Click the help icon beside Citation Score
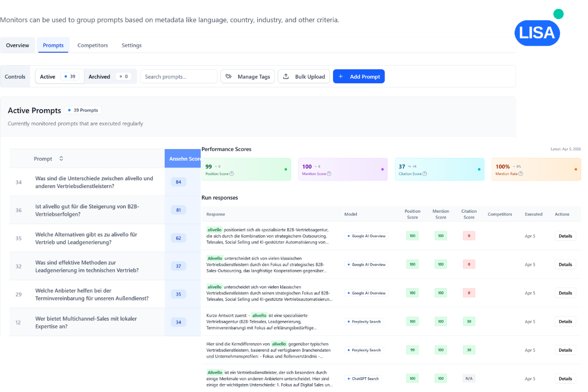Image resolution: width=588 pixels, height=392 pixels. tap(424, 174)
